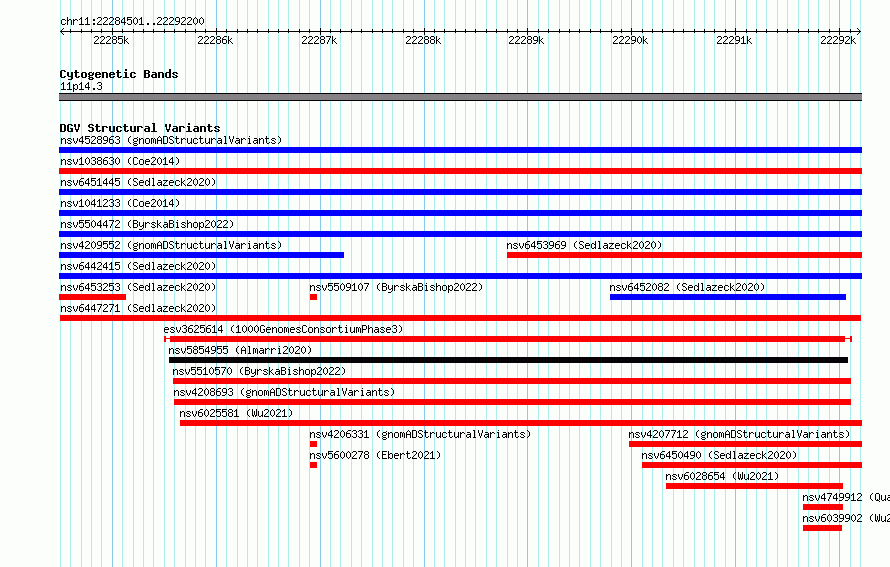Click the blue bar under nsv1041233
This screenshot has width=890, height=567.
(x=460, y=213)
